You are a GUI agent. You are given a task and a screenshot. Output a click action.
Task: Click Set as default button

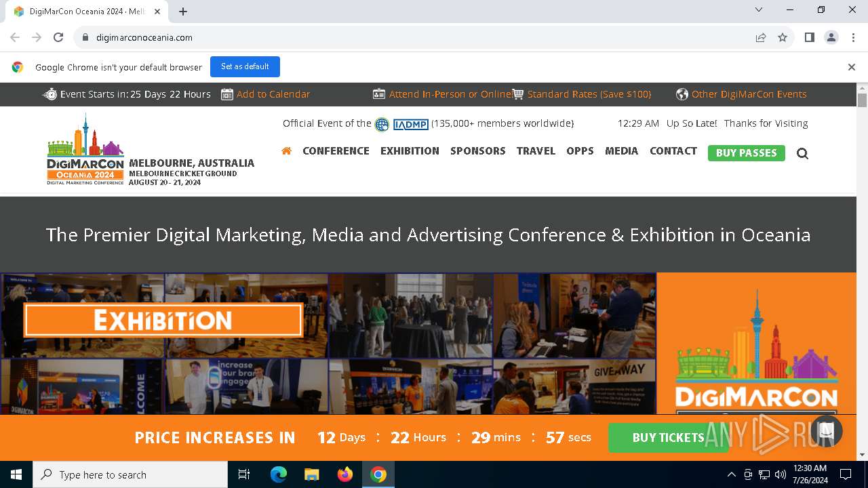[x=245, y=67]
